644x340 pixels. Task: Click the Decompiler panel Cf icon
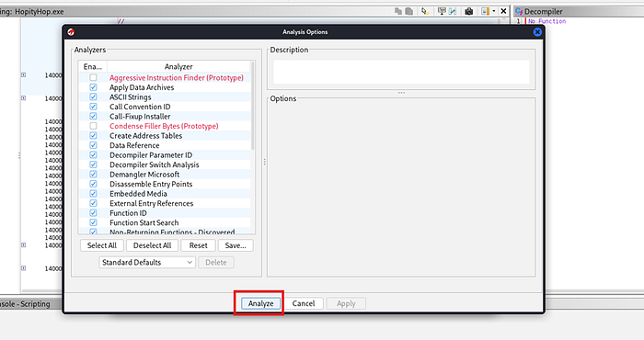(519, 11)
